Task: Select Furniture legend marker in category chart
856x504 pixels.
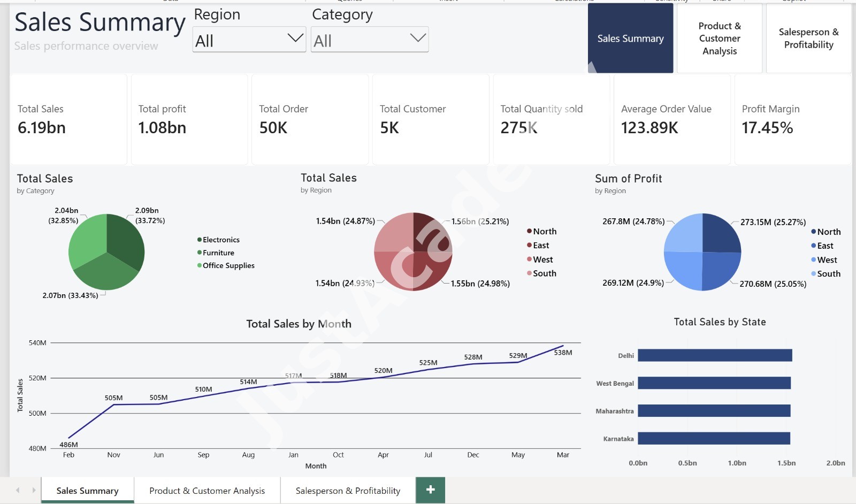Action: [x=200, y=253]
